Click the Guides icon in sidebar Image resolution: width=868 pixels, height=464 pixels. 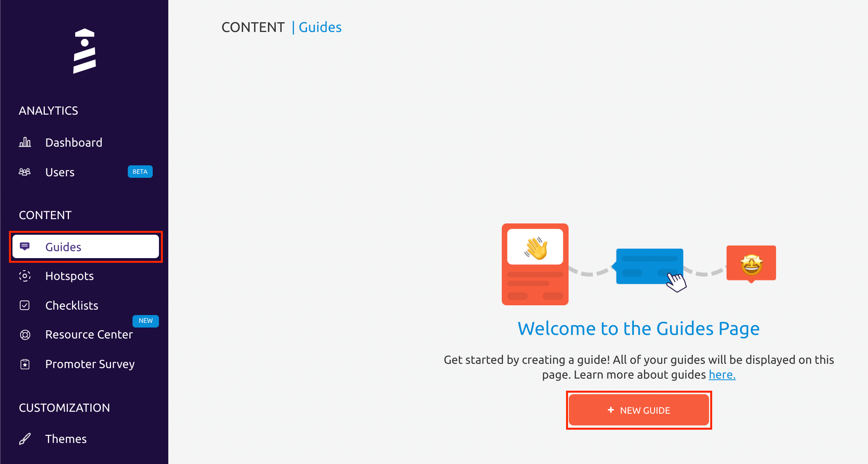click(25, 247)
